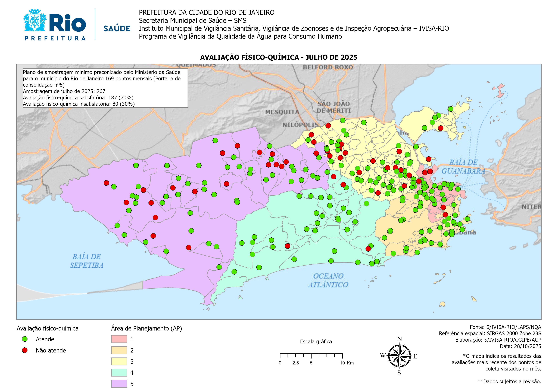Click the green Atende legend marker

tap(25, 339)
